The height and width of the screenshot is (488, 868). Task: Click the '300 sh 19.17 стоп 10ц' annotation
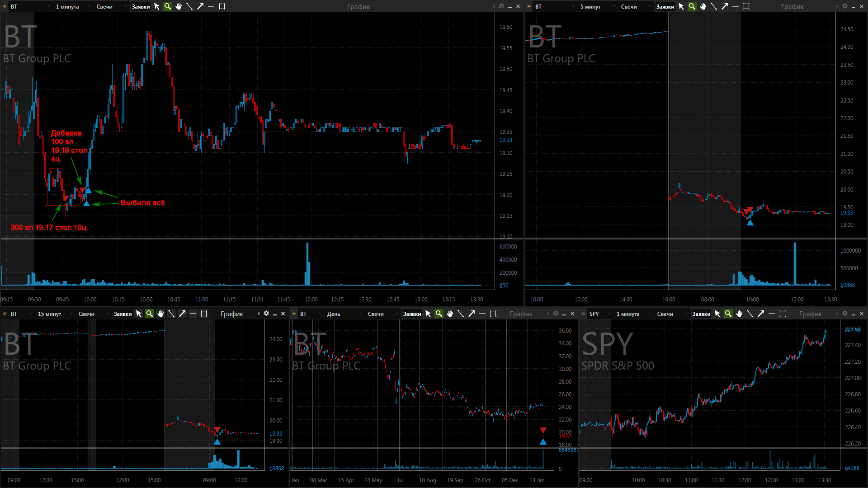(48, 227)
